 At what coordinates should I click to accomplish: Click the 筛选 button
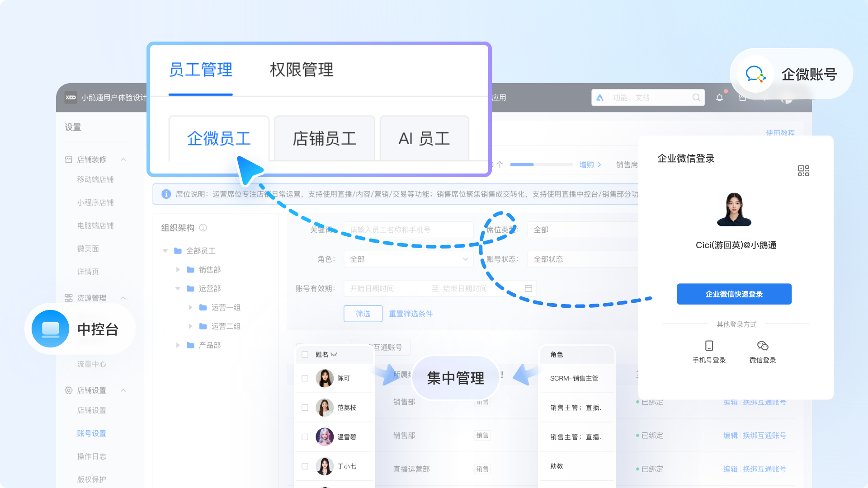click(363, 314)
